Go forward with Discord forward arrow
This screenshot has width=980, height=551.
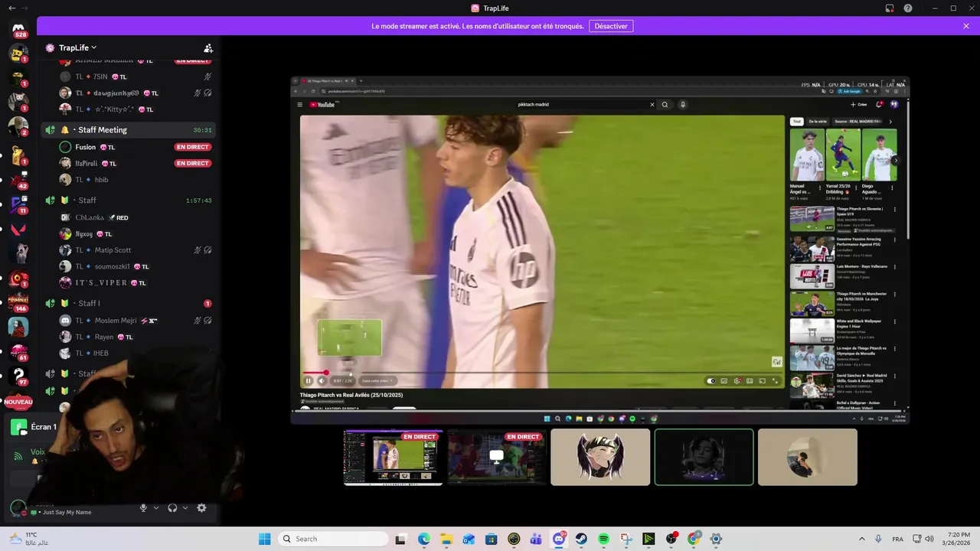tap(25, 8)
